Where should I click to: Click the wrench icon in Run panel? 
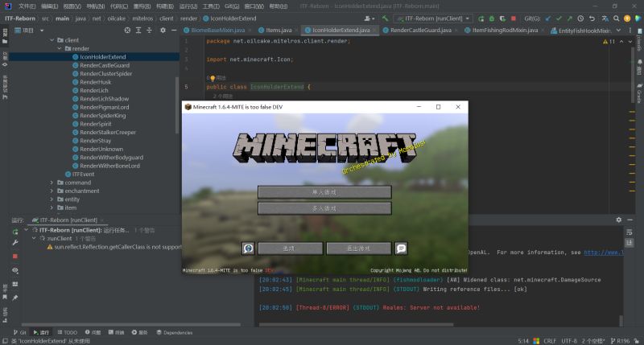coord(15,242)
